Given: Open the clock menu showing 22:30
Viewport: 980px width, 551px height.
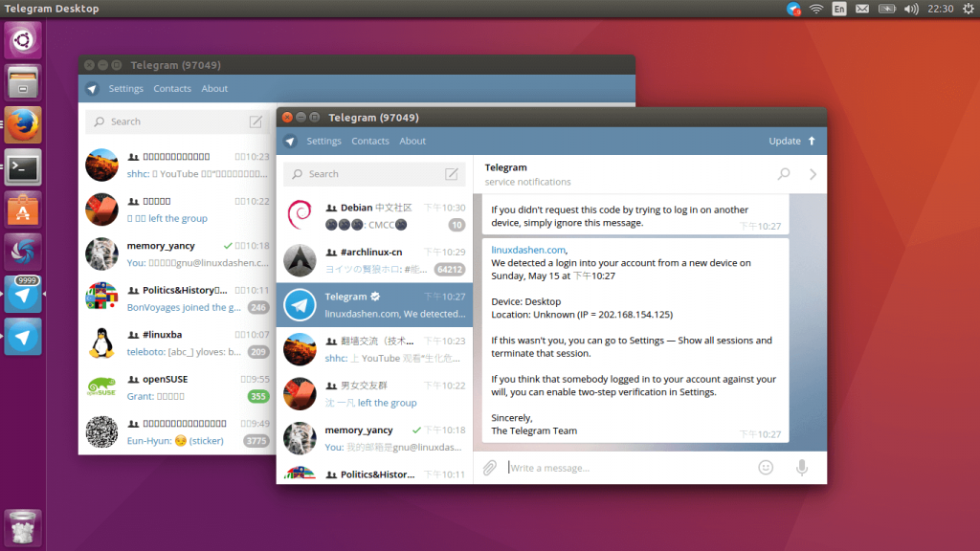Looking at the screenshot, I should click(x=941, y=9).
